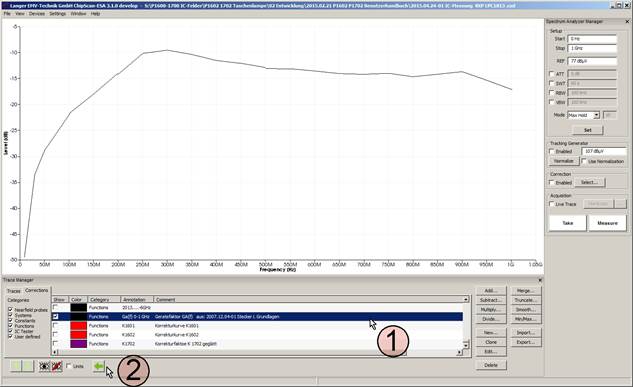633x387 pixels.
Task: Close the Spectrum Analyzer Manager panel
Action: pos(627,21)
